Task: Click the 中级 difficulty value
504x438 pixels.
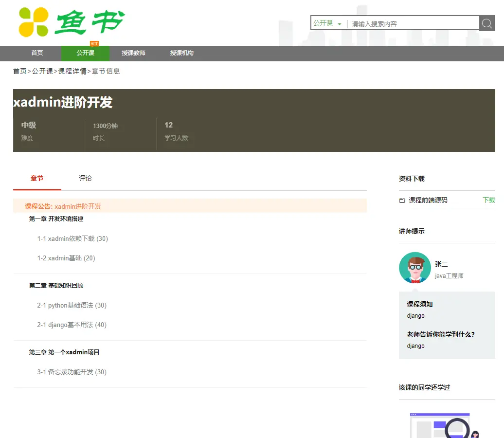Action: click(29, 125)
